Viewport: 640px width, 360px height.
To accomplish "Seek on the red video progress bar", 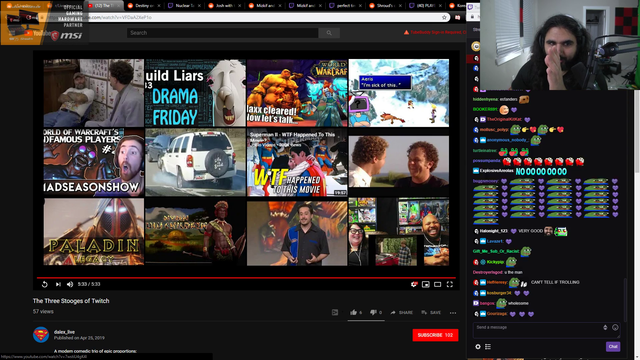I will 246,278.
